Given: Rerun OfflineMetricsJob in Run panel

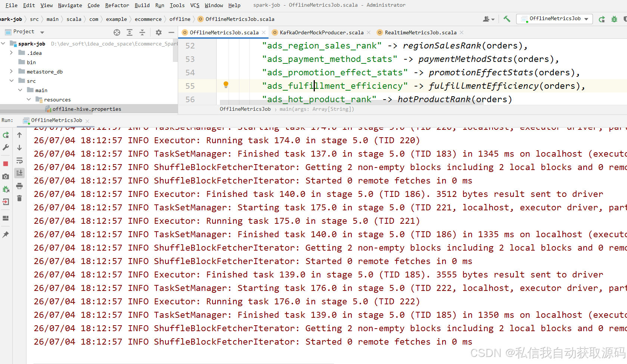Looking at the screenshot, I should (6, 135).
